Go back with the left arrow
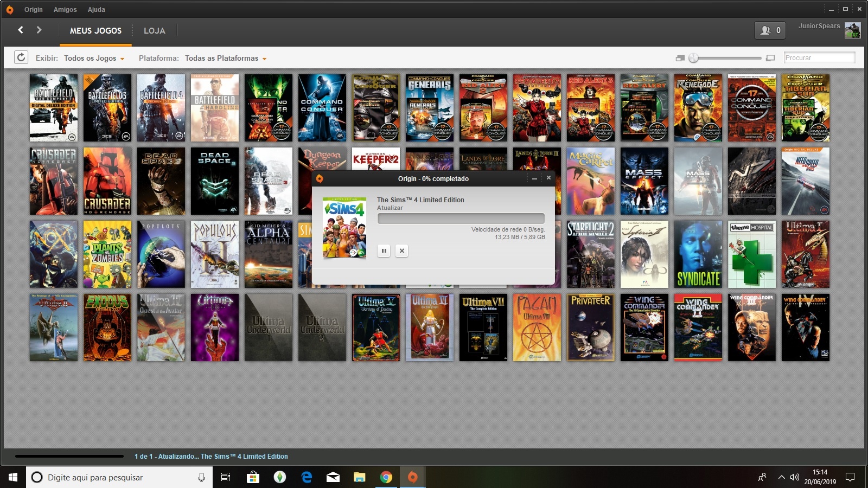Screen dimensions: 868x488 tap(21, 30)
